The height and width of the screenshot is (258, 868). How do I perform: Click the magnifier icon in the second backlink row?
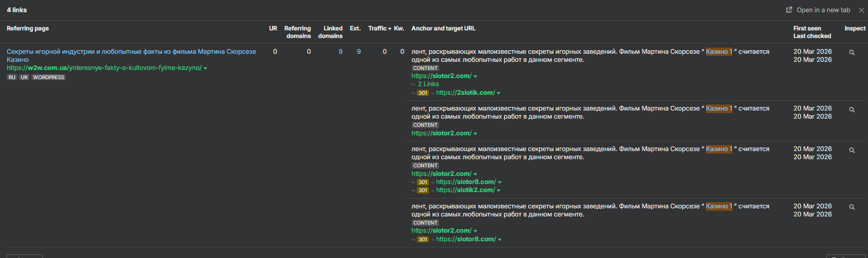click(x=852, y=110)
